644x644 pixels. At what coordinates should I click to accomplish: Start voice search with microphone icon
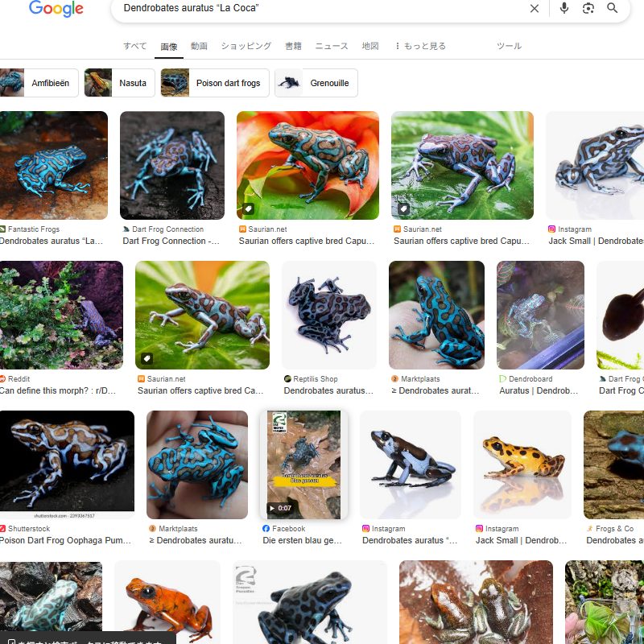coord(564,8)
